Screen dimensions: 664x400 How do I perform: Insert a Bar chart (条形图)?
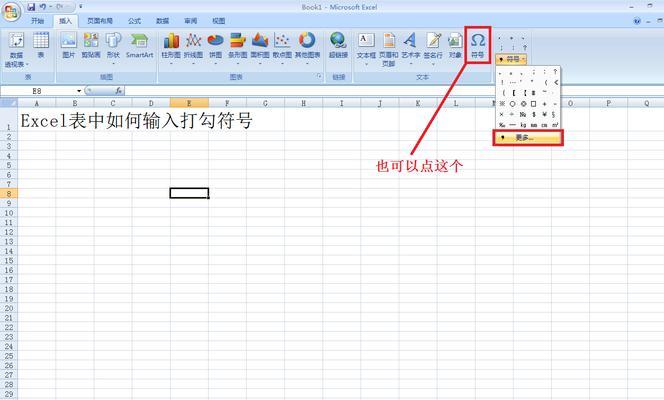pyautogui.click(x=238, y=49)
